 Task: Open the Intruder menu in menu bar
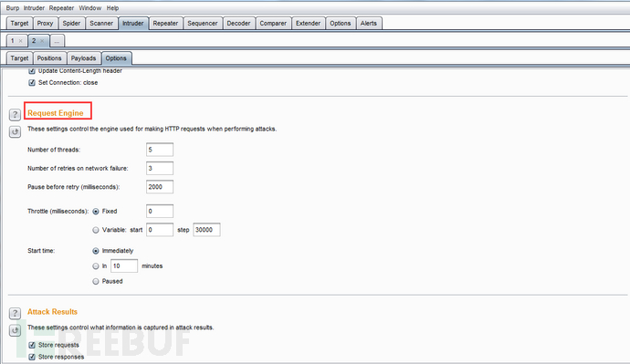(x=34, y=8)
